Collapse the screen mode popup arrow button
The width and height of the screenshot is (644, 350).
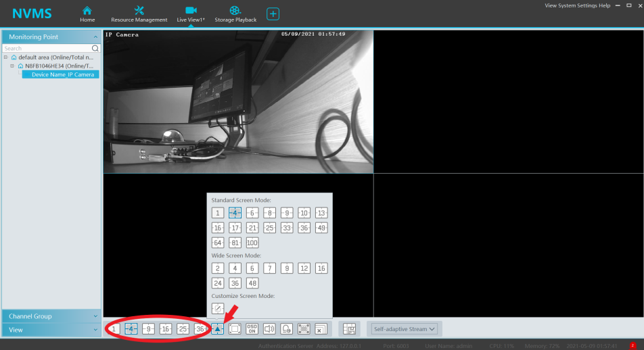[x=217, y=329]
